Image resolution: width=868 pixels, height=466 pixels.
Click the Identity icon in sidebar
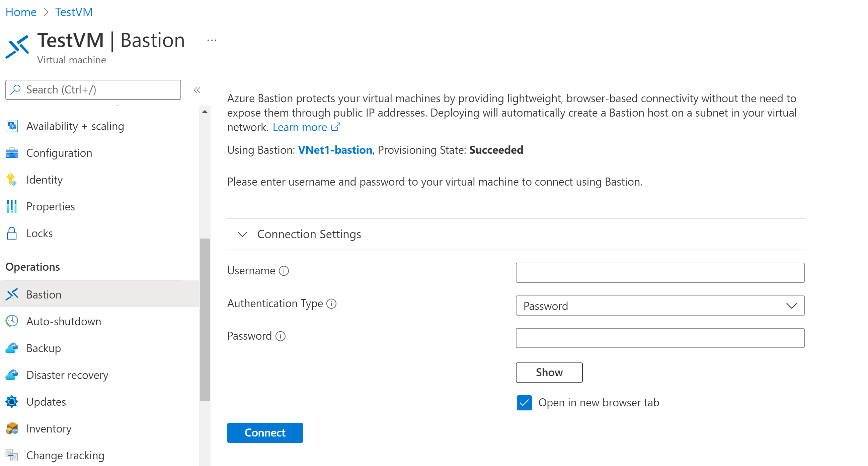pyautogui.click(x=12, y=179)
